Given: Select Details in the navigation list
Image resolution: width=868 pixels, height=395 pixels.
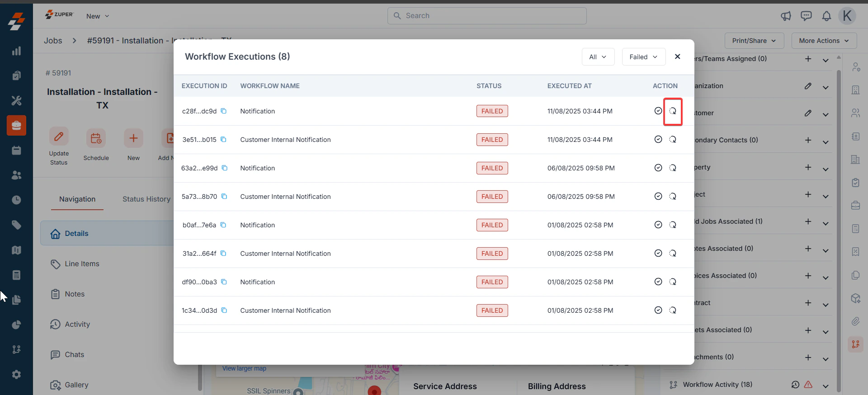Looking at the screenshot, I should [107, 233].
